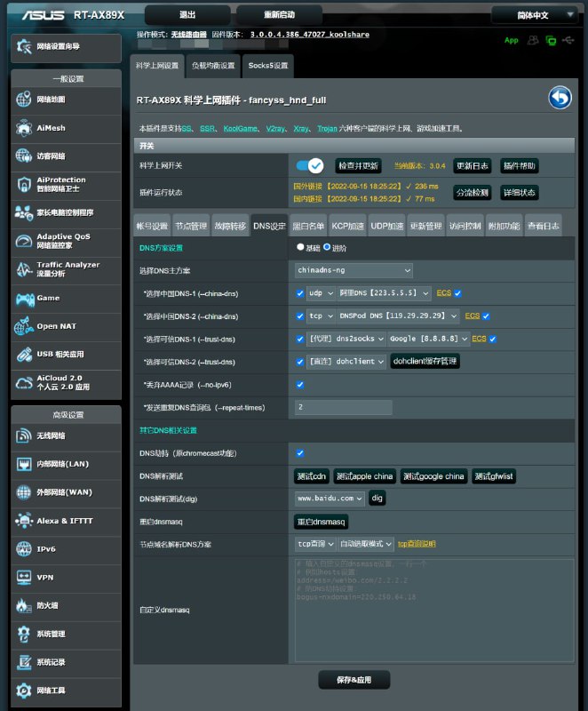Select the 进阶 radio button
Viewport: 588px width, 711px height.
[x=327, y=247]
